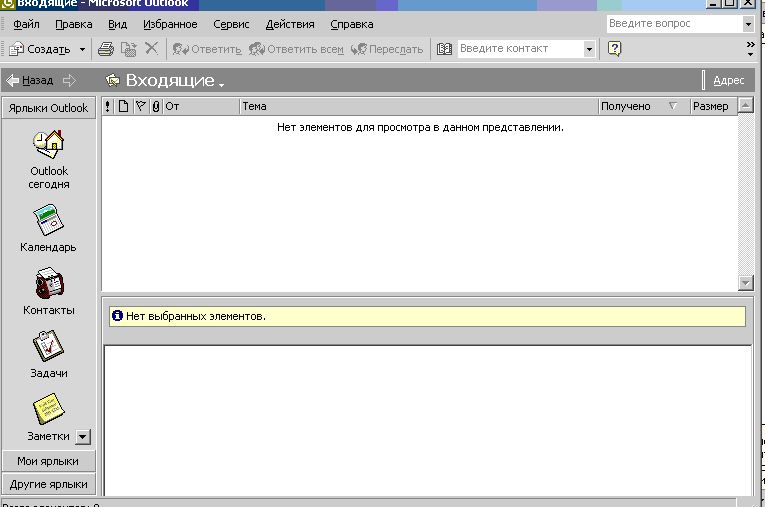Click the Ответить reply button

[x=207, y=49]
